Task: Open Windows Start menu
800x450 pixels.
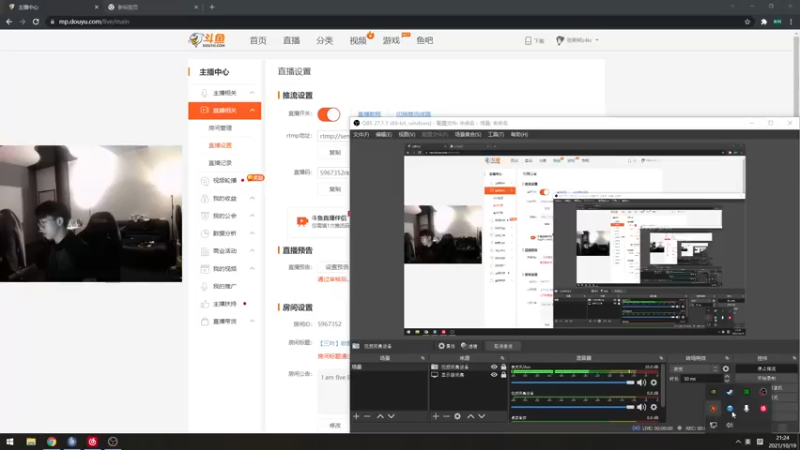Action: tap(9, 442)
